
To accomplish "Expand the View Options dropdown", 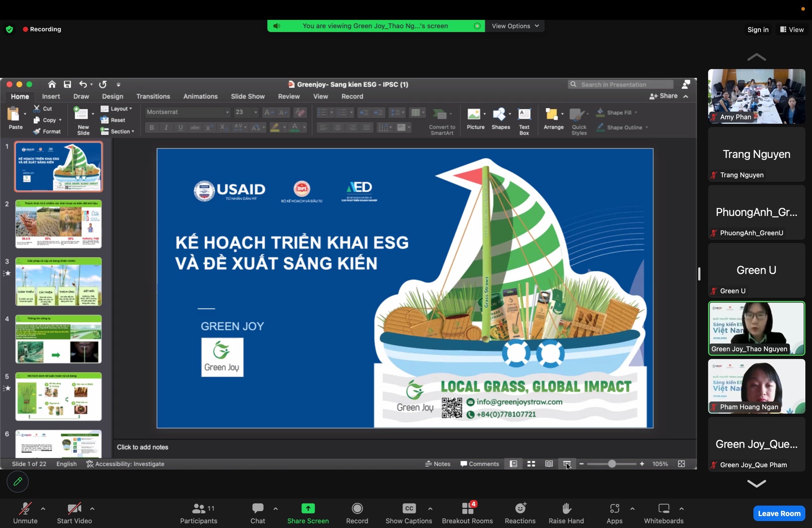I will click(x=515, y=26).
